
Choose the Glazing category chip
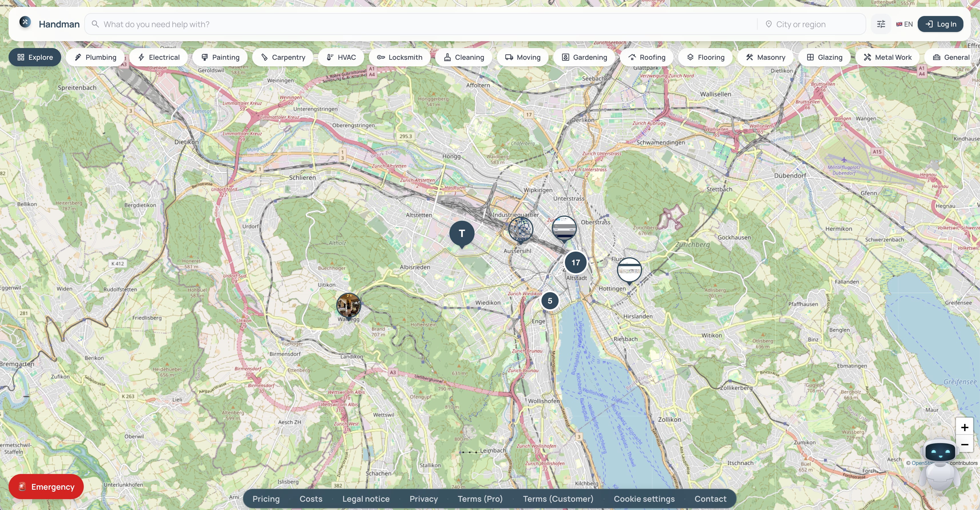click(x=824, y=57)
